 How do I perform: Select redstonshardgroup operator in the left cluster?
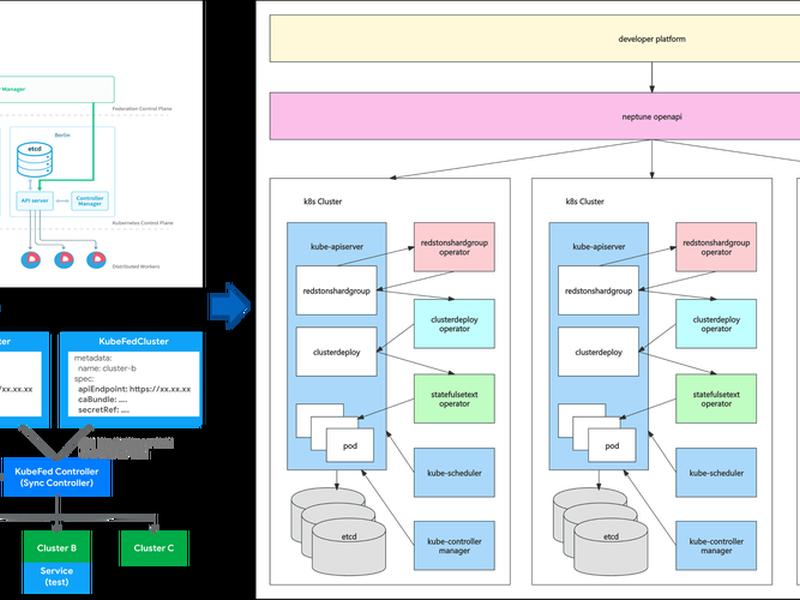tap(454, 247)
